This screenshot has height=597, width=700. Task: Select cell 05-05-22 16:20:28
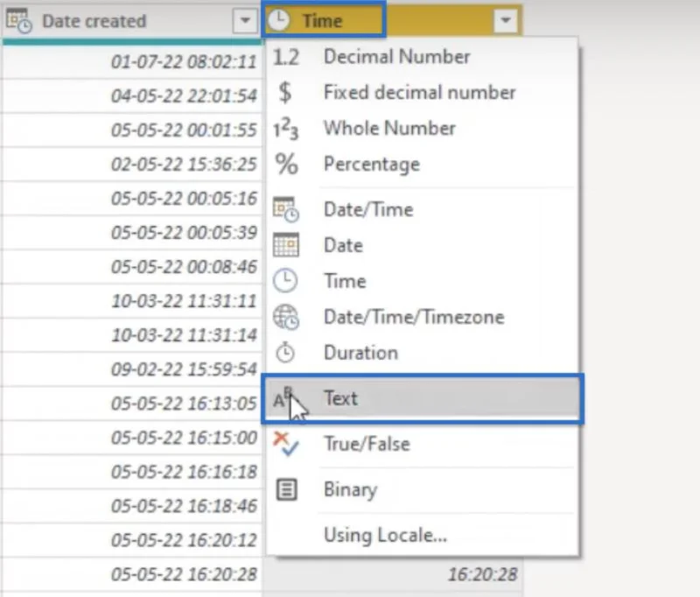pyautogui.click(x=132, y=574)
